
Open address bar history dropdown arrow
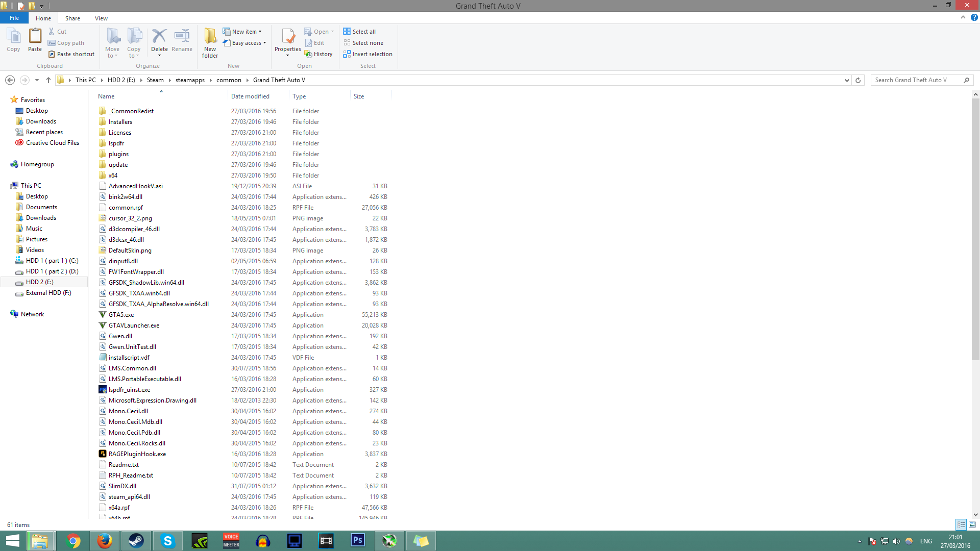[x=847, y=80]
